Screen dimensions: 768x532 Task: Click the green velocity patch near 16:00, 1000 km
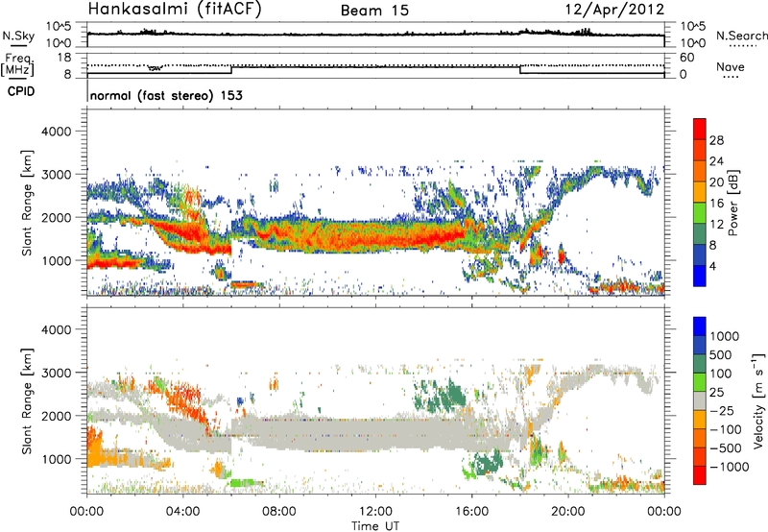(x=488, y=464)
